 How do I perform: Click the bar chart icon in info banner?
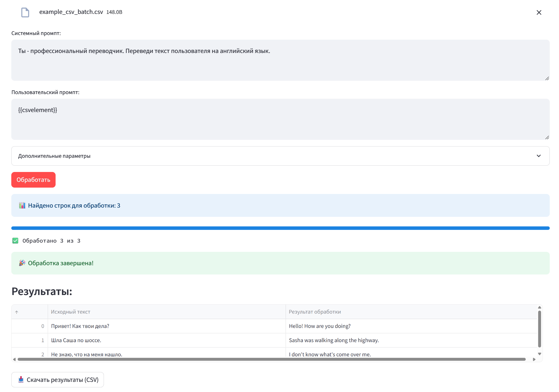(22, 206)
